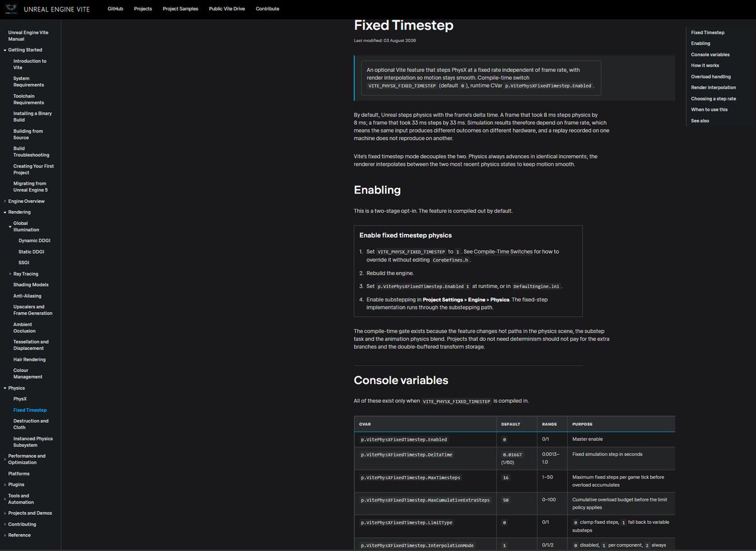Open Installing a Binary Build page
Viewport: 756px width, 551px height.
point(33,117)
